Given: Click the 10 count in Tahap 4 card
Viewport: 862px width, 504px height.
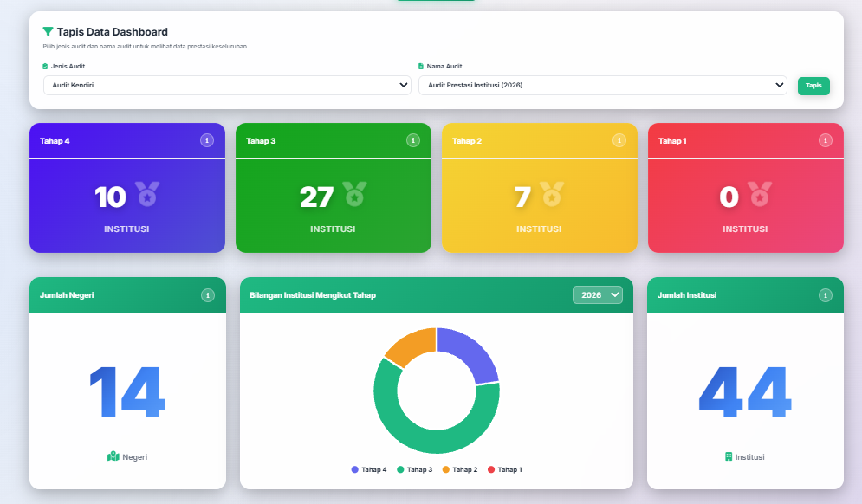Looking at the screenshot, I should [111, 197].
